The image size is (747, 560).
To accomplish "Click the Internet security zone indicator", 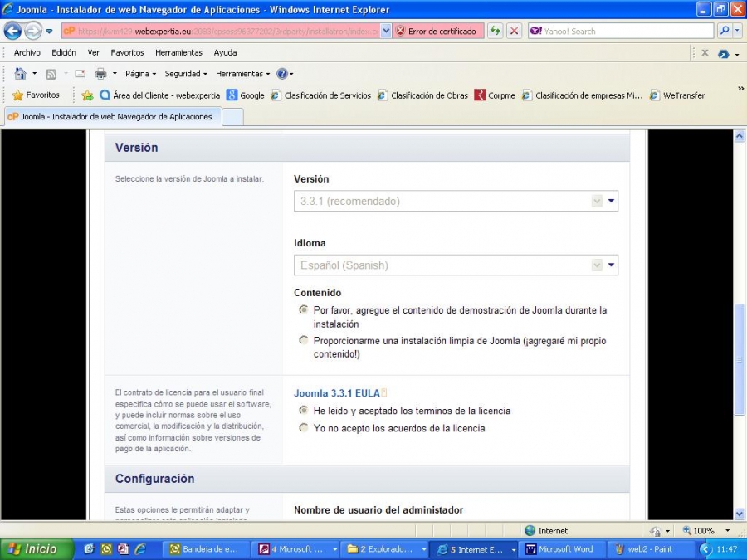I will pyautogui.click(x=546, y=531).
